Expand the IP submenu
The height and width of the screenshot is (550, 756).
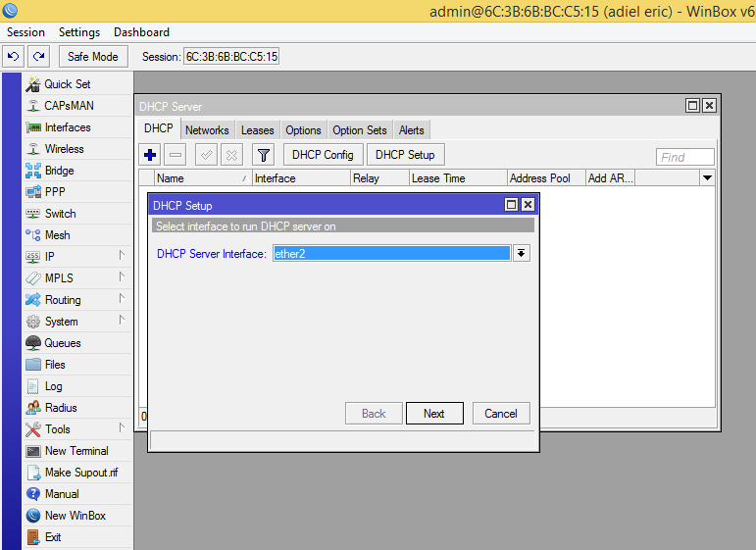122,256
